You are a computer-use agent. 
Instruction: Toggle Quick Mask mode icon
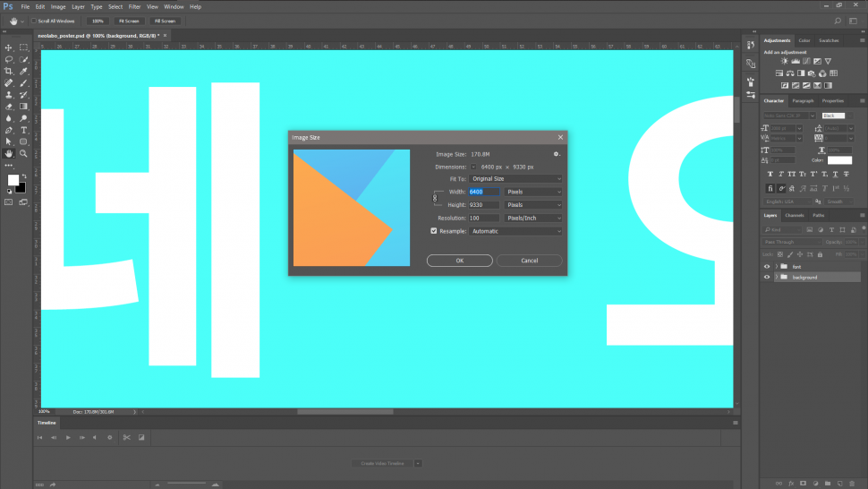8,202
